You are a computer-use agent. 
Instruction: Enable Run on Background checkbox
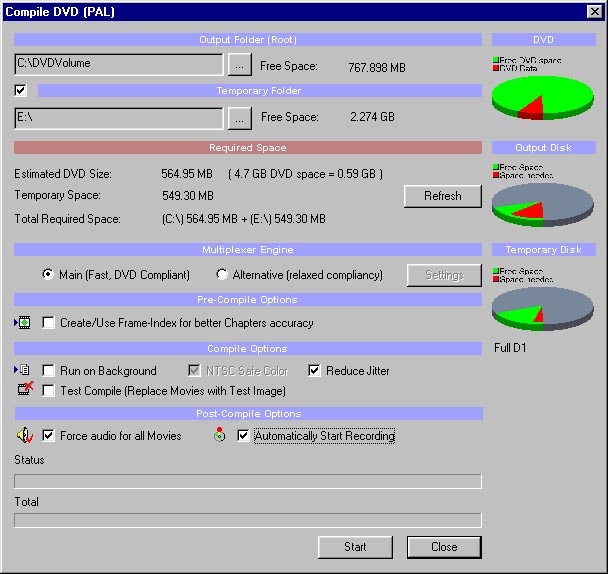tap(48, 370)
